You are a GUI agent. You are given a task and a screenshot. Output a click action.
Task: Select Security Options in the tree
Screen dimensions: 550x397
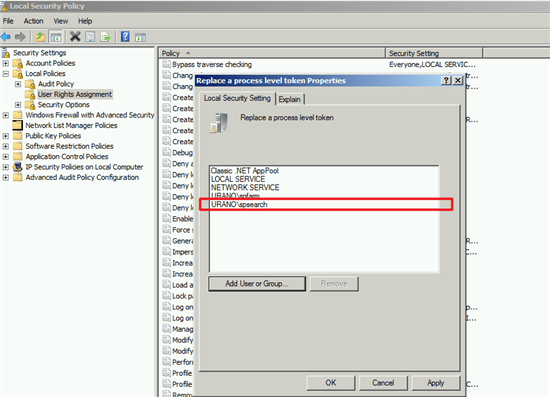(63, 105)
